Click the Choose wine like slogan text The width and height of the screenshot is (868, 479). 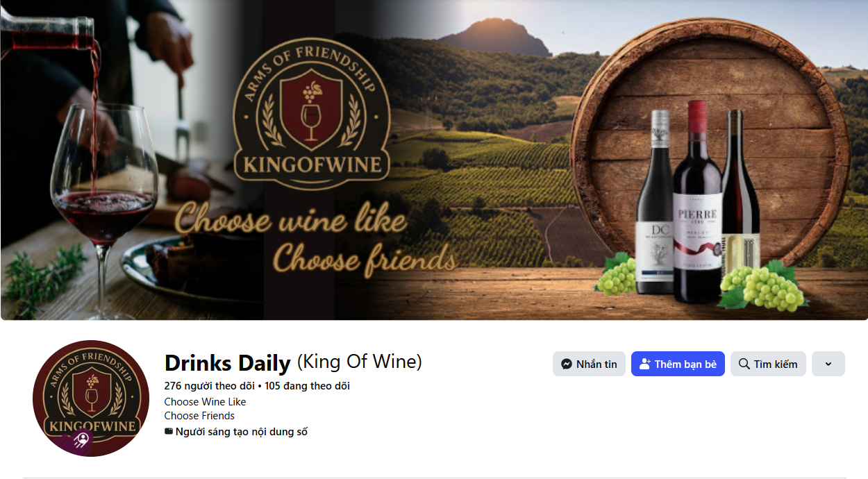click(290, 220)
